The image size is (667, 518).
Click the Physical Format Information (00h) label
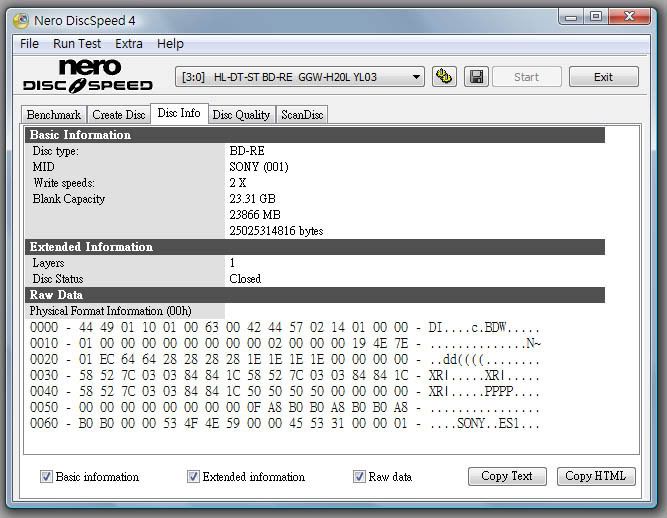[x=111, y=311]
